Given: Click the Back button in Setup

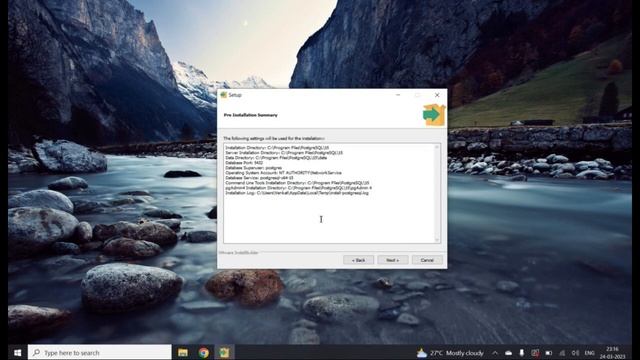Looking at the screenshot, I should coord(358,260).
